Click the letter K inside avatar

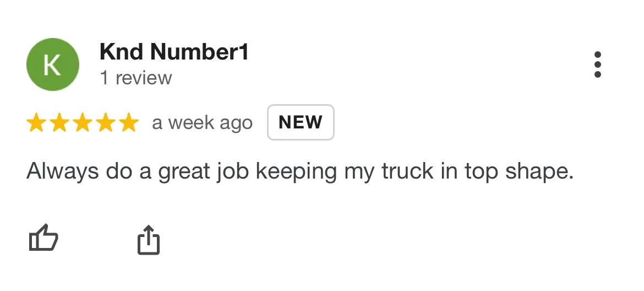52,65
